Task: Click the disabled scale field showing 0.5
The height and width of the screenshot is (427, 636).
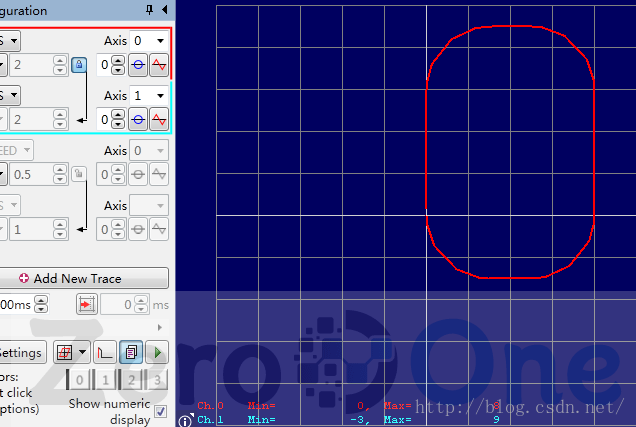Action: pyautogui.click(x=32, y=175)
